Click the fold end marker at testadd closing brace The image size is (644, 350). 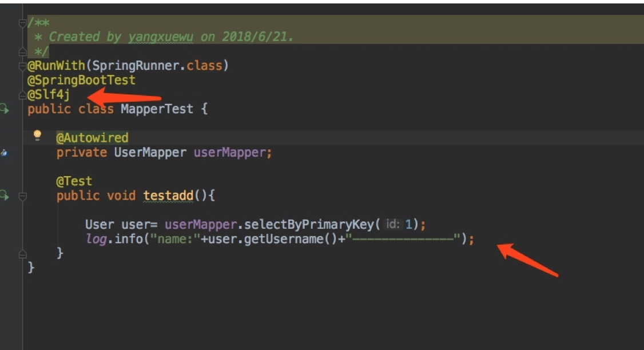22,254
